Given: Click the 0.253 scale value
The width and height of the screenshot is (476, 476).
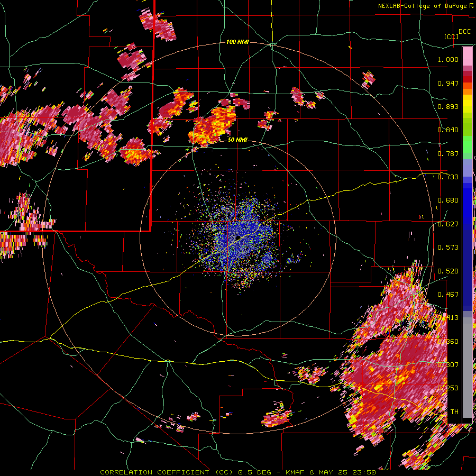Looking at the screenshot, I should [448, 388].
